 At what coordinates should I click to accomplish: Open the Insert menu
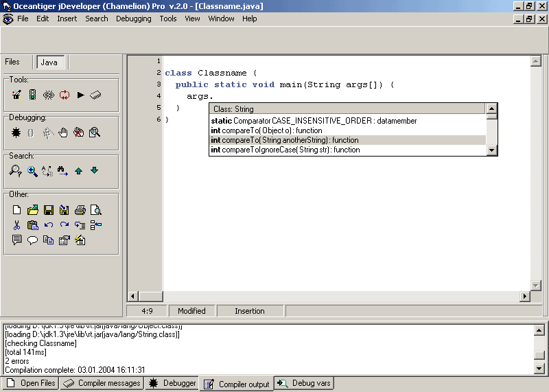(x=67, y=19)
